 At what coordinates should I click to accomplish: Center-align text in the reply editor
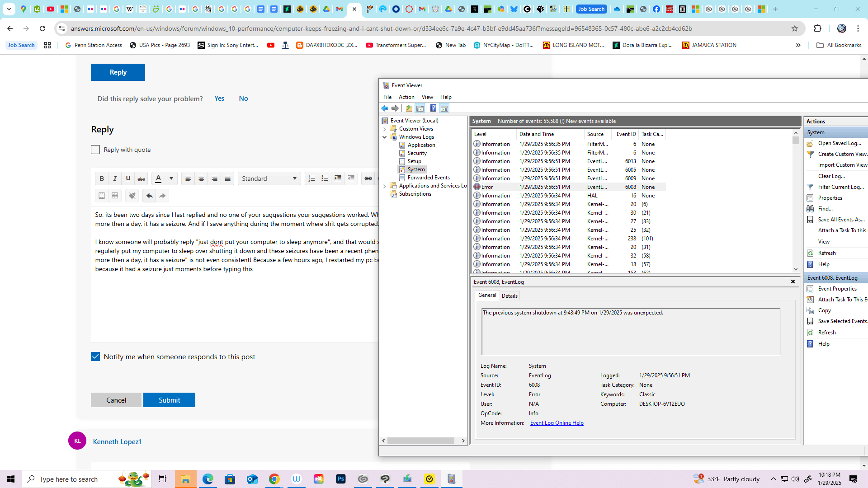coord(201,178)
